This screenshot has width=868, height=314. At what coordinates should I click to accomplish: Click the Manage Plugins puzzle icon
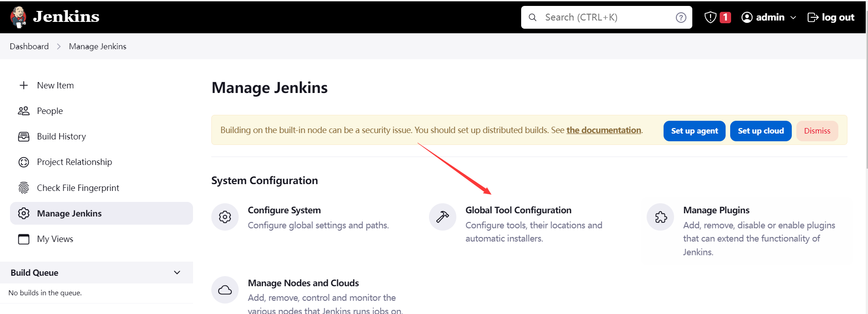point(660,217)
